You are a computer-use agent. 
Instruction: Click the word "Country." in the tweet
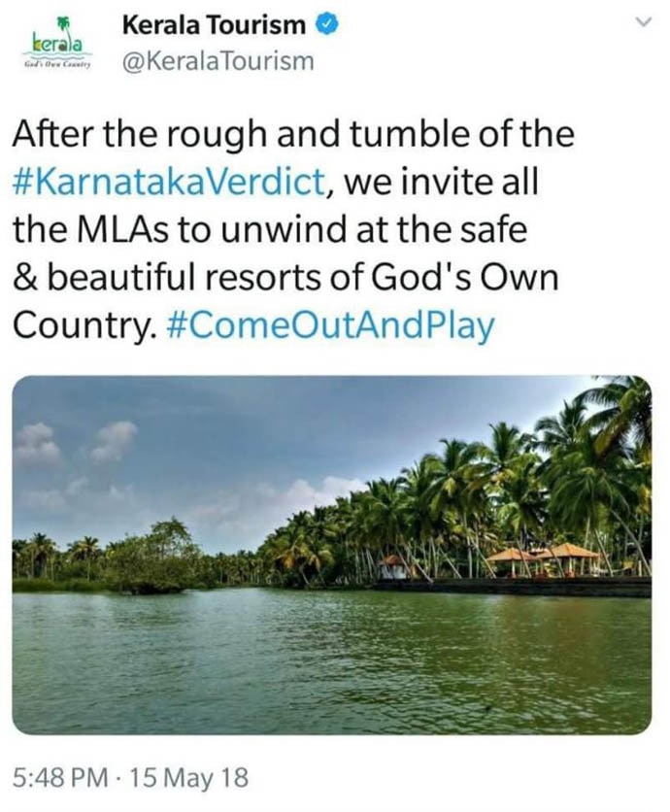(x=84, y=324)
